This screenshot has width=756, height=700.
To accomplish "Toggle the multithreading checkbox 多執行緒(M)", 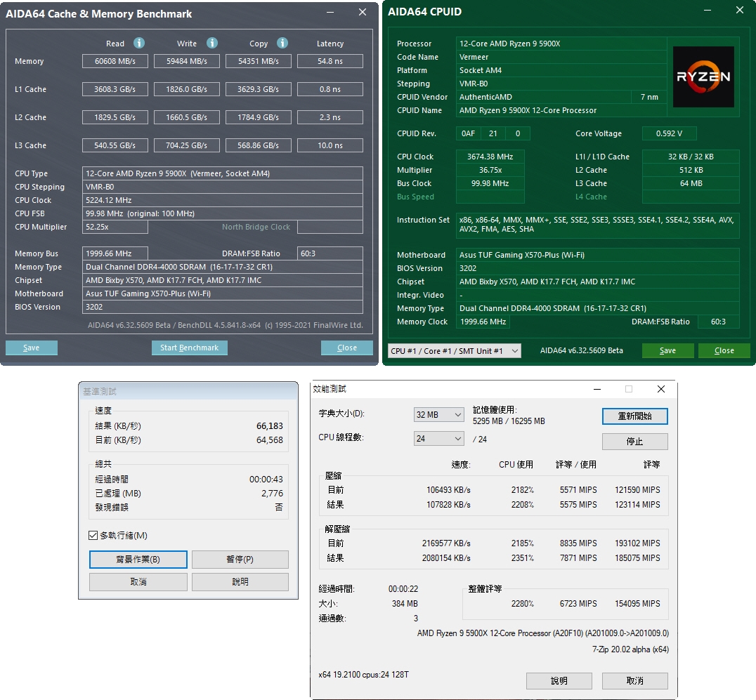I will tap(93, 535).
